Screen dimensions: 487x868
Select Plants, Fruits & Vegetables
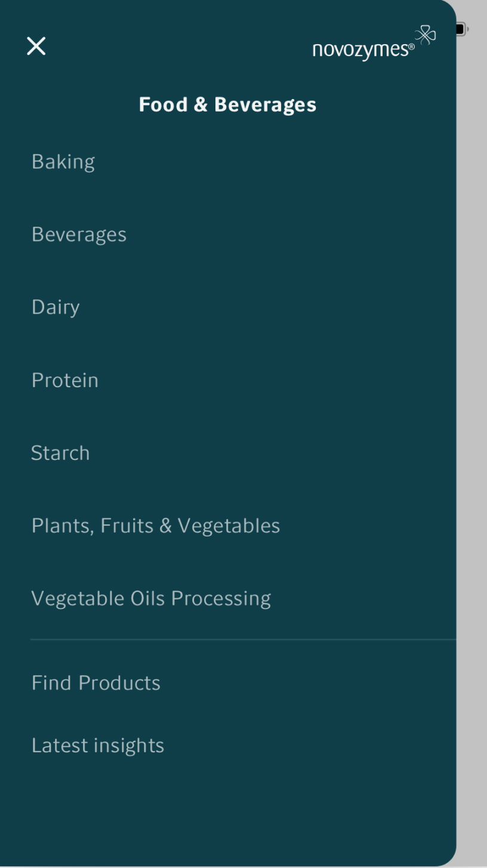156,526
